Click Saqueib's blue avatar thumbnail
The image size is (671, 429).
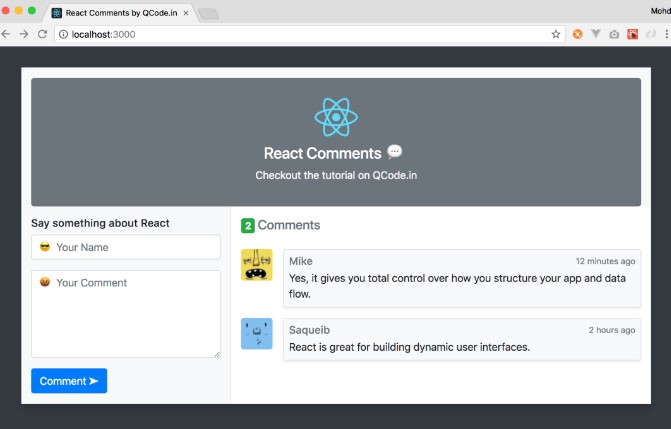pyautogui.click(x=257, y=333)
